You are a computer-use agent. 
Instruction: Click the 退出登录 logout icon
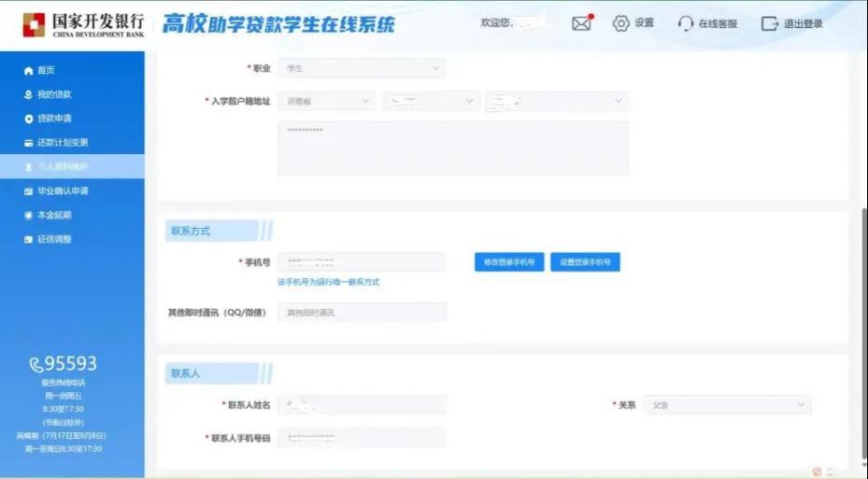point(769,23)
